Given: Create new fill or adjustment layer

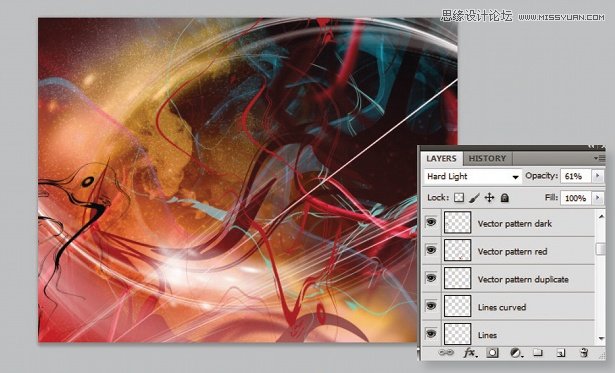Looking at the screenshot, I should coord(516,353).
